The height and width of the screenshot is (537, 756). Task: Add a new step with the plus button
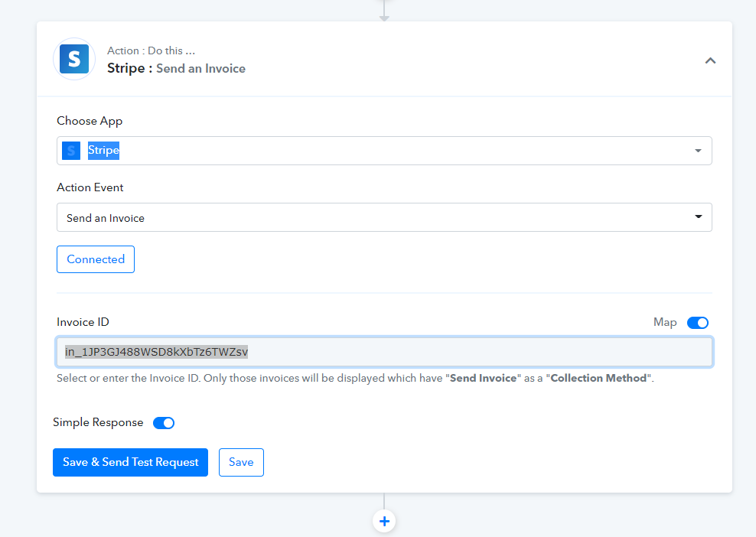pos(384,522)
